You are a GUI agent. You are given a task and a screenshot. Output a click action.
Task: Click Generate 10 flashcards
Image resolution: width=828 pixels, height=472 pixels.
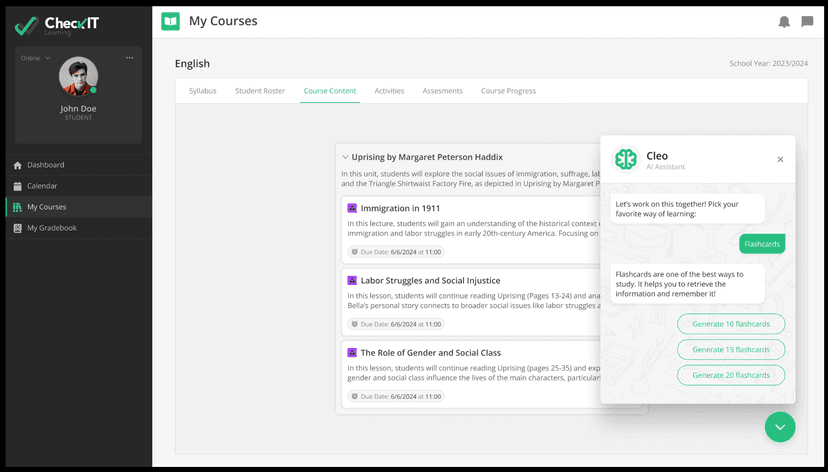[x=731, y=324]
